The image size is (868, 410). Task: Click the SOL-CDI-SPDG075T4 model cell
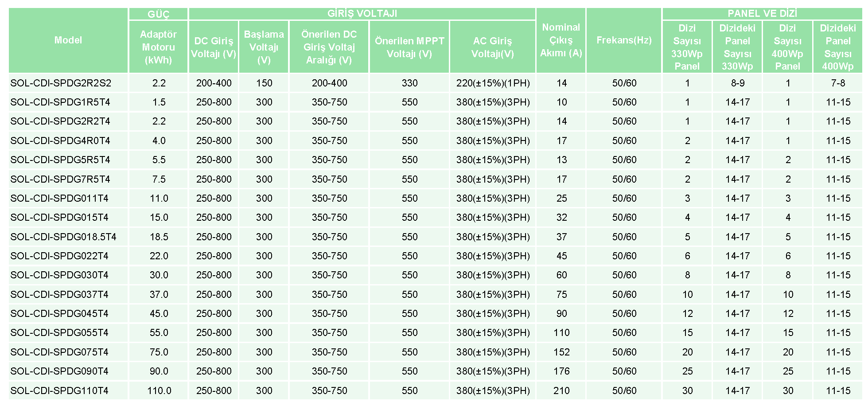click(59, 352)
